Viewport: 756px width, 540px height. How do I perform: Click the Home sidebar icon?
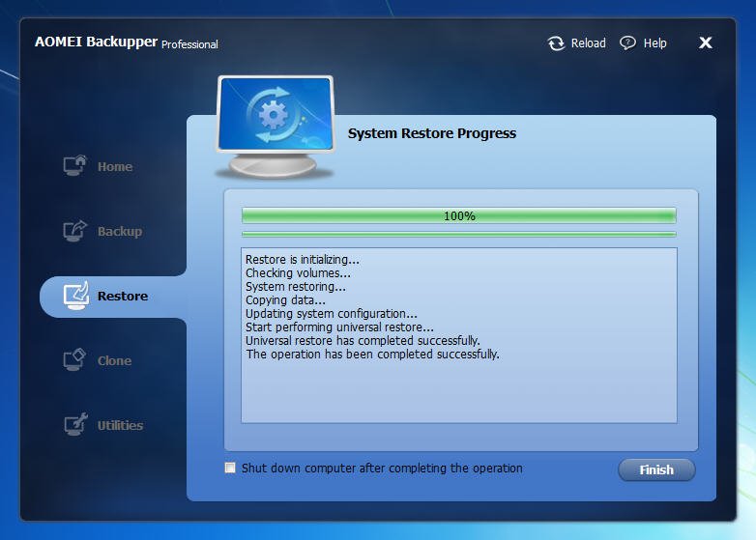click(74, 166)
